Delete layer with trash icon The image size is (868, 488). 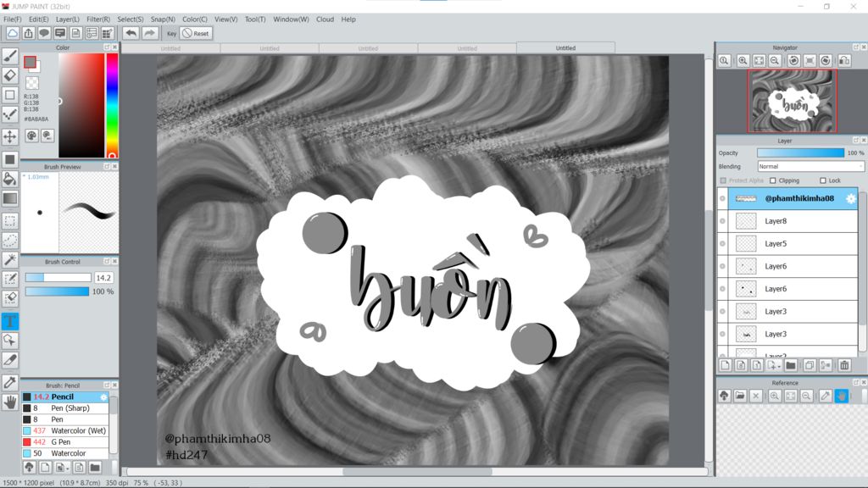point(844,365)
